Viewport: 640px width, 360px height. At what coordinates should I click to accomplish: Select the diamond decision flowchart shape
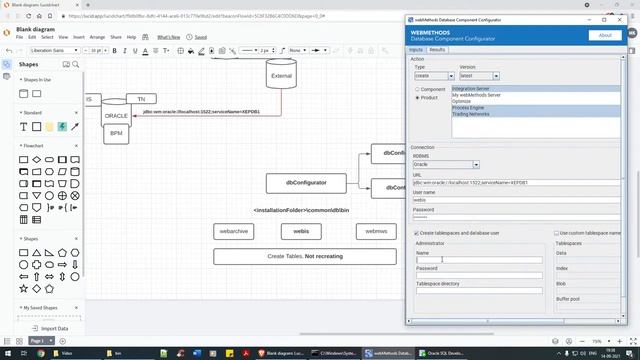[x=36, y=160]
